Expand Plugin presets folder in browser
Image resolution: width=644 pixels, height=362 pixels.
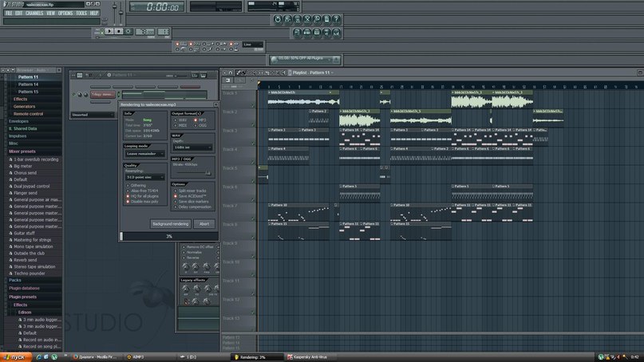(x=22, y=297)
